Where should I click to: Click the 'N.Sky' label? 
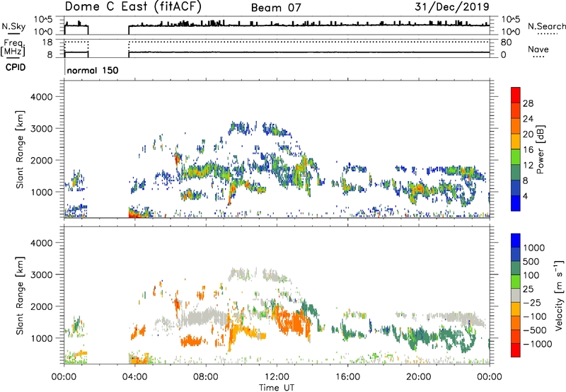(13, 26)
